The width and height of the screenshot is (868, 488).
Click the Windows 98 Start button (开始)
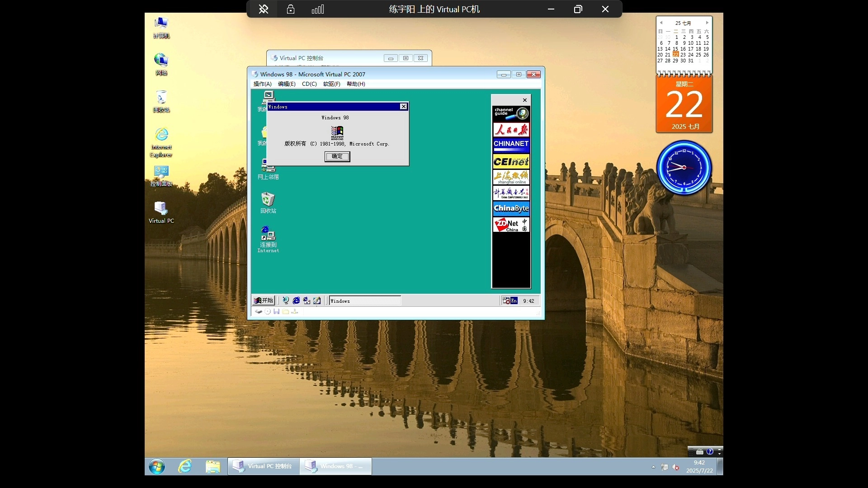click(x=264, y=300)
